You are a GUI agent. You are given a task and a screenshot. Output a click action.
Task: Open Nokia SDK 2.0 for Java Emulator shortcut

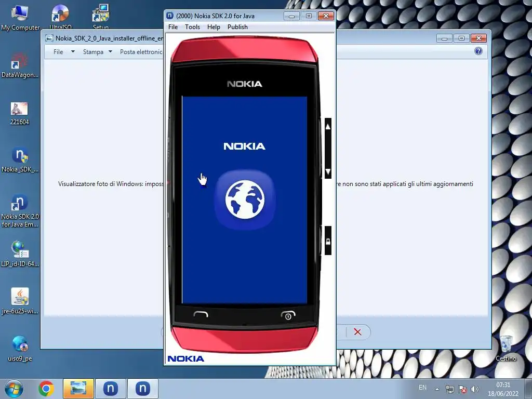pos(20,210)
